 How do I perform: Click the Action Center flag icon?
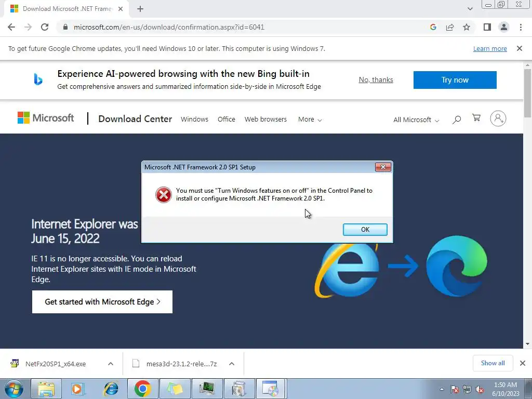pyautogui.click(x=455, y=389)
